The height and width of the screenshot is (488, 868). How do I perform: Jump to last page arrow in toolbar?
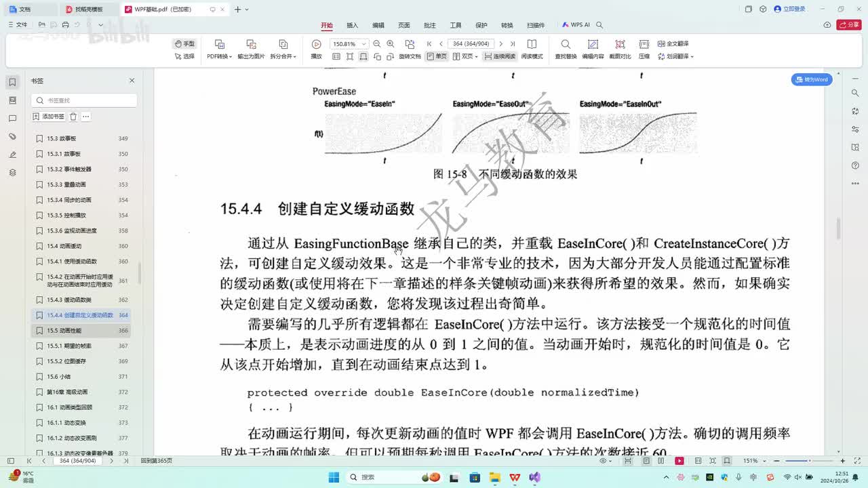click(512, 43)
